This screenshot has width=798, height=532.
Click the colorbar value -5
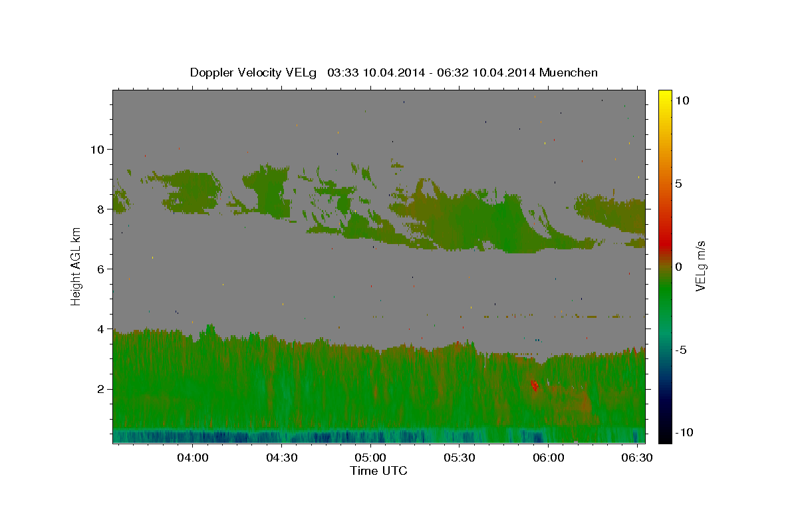pyautogui.click(x=681, y=350)
